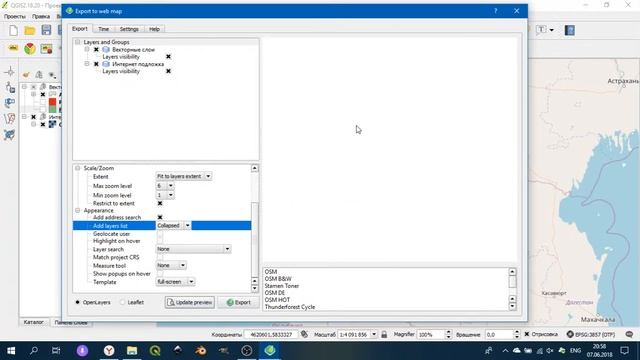The width and height of the screenshot is (640, 360).
Task: Collapse the Scale/Zoom section
Action: point(78,168)
